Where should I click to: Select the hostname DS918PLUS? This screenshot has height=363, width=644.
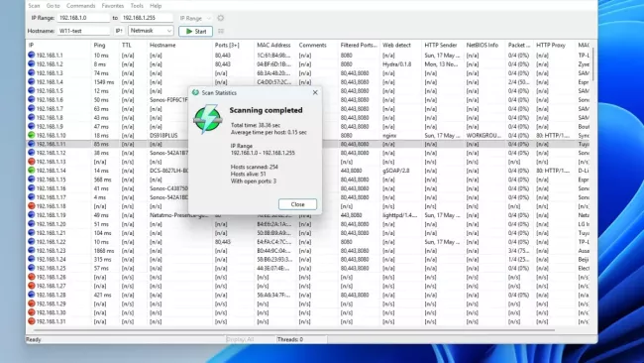click(163, 135)
